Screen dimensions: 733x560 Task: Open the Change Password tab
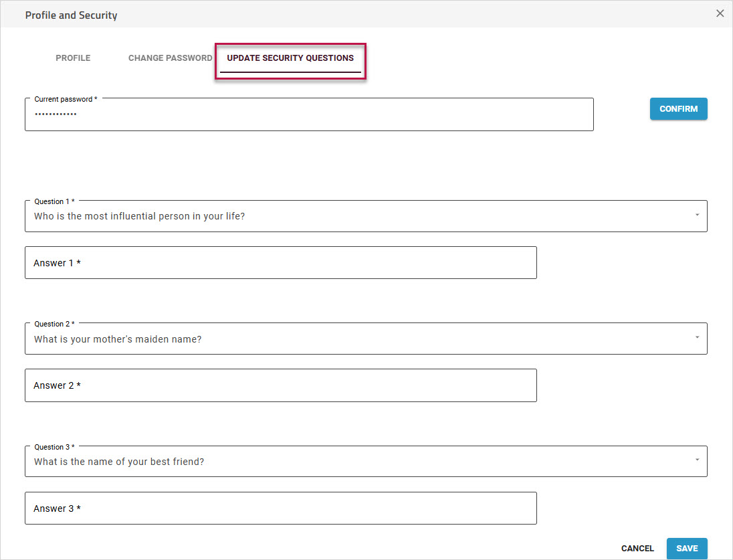170,58
